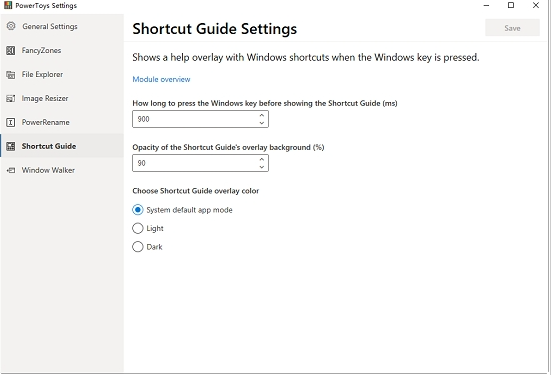Open the File Explorer module icon
This screenshot has width=552, height=375.
click(11, 74)
